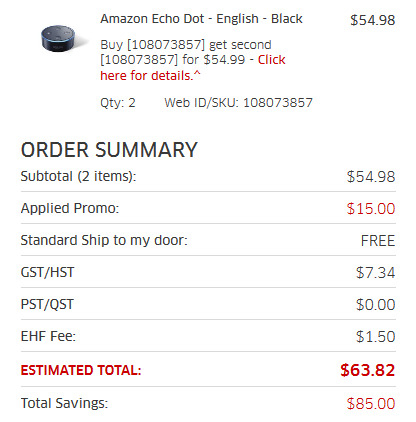The image size is (416, 422).
Task: Click the EHF Fee label
Action: click(x=48, y=336)
